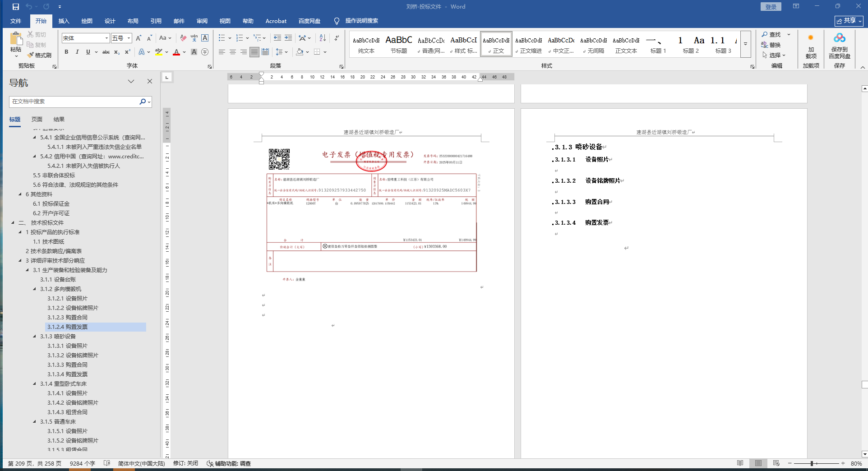
Task: Click the text highlight color swatch
Action: (x=158, y=52)
